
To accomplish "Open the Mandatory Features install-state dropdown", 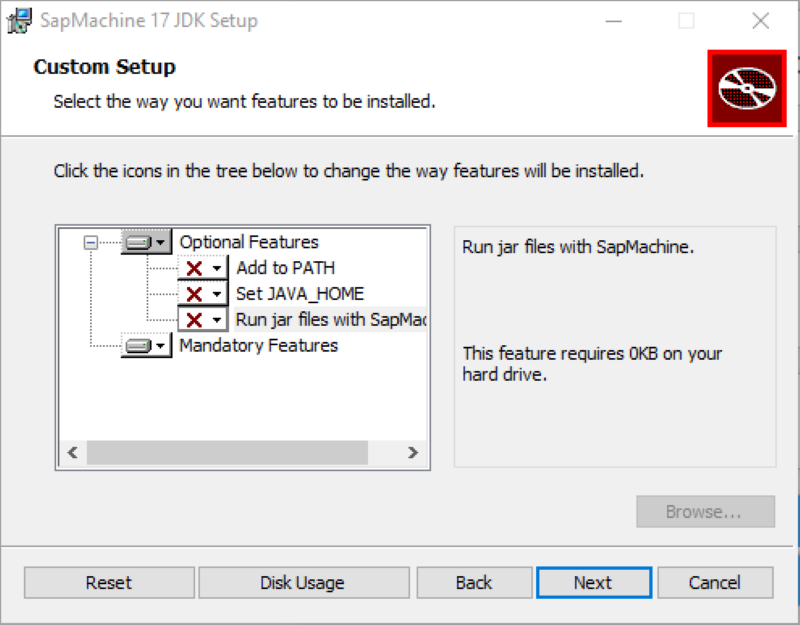I will point(146,346).
